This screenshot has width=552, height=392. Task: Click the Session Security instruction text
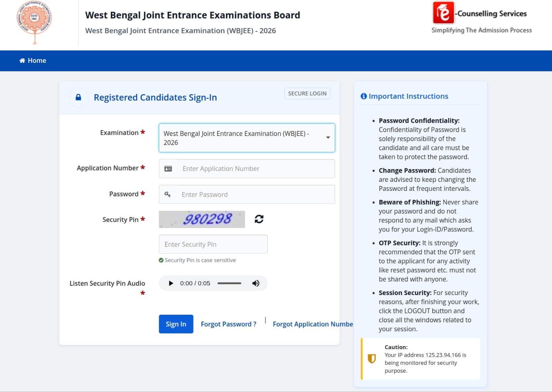429,311
